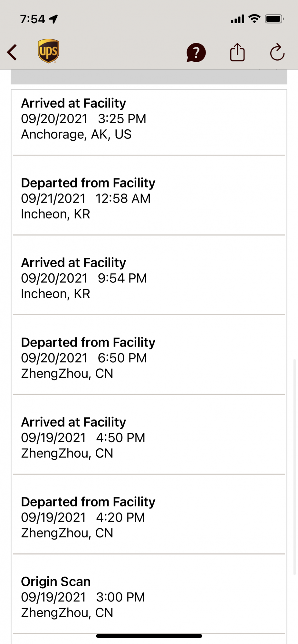Tap the home indicator bar at the bottom
This screenshot has width=298, height=644.
(149, 636)
